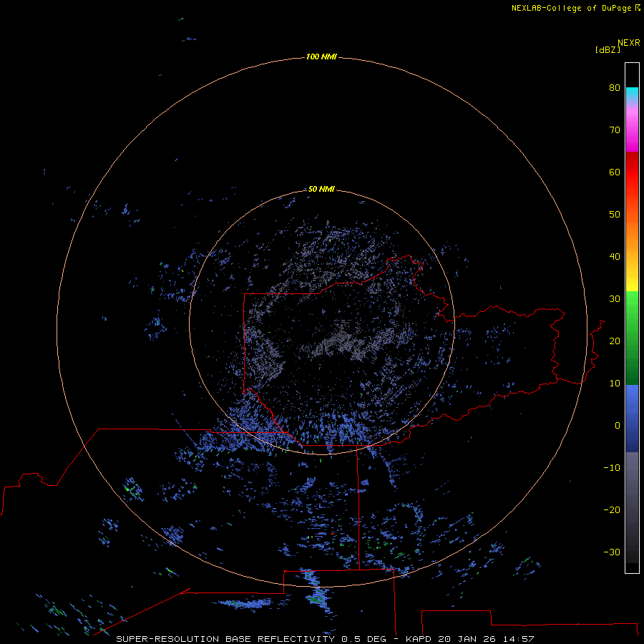Click the -30 value on the dBZ scale
Image resolution: width=644 pixels, height=644 pixels.
point(612,552)
